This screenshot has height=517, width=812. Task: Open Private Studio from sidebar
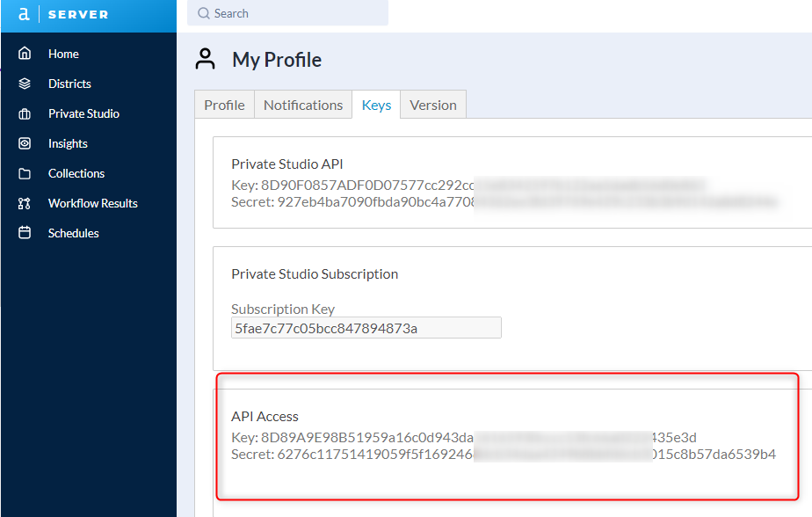[83, 114]
